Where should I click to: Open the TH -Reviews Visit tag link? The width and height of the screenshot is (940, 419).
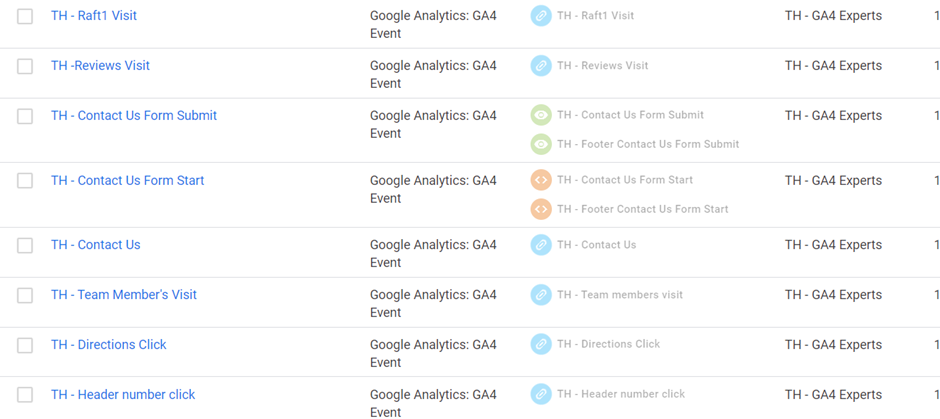(100, 66)
